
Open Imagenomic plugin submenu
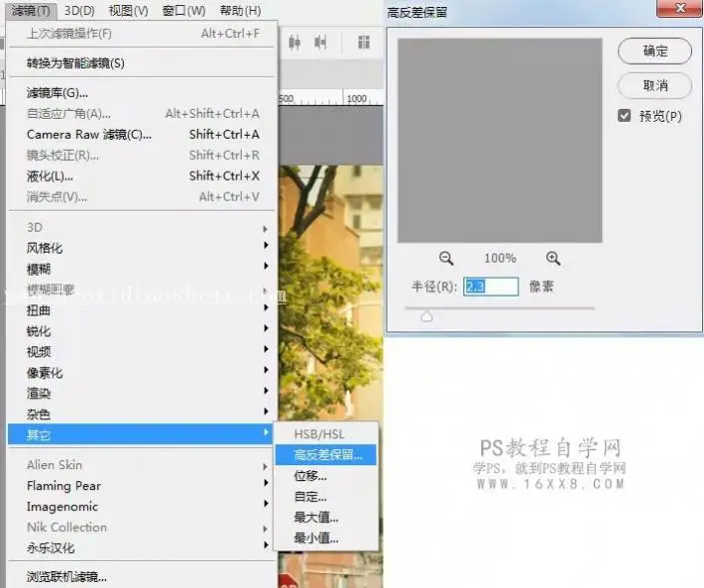(x=142, y=506)
